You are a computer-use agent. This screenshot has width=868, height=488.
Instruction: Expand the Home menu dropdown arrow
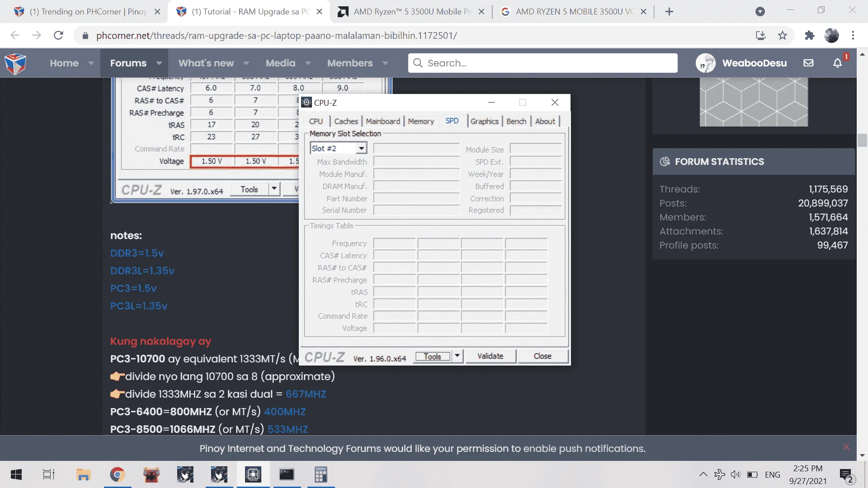click(91, 63)
